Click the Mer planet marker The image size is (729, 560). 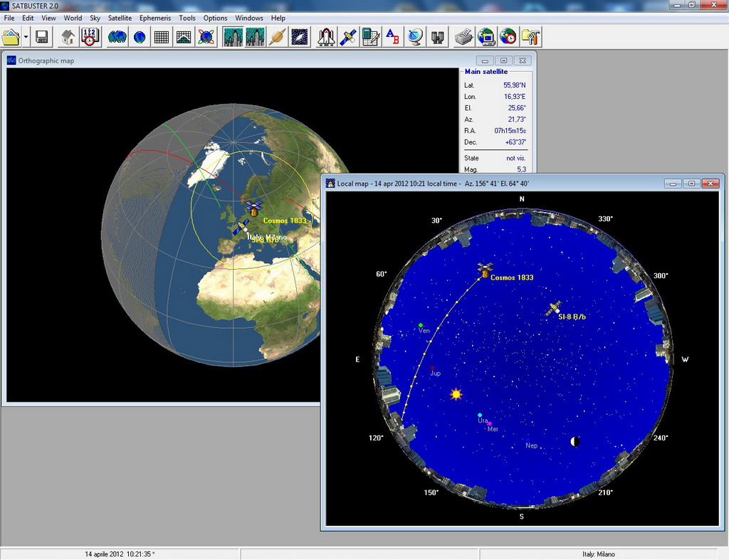(490, 424)
